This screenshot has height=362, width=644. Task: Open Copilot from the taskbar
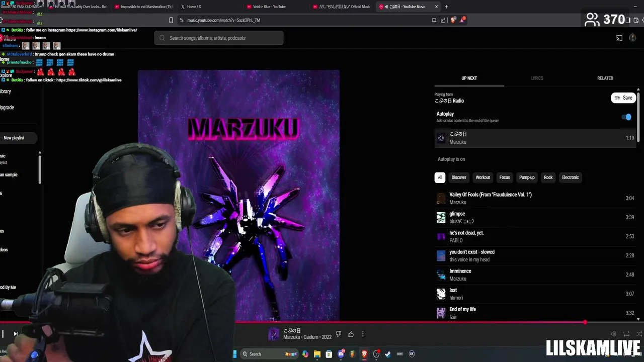[x=305, y=354]
